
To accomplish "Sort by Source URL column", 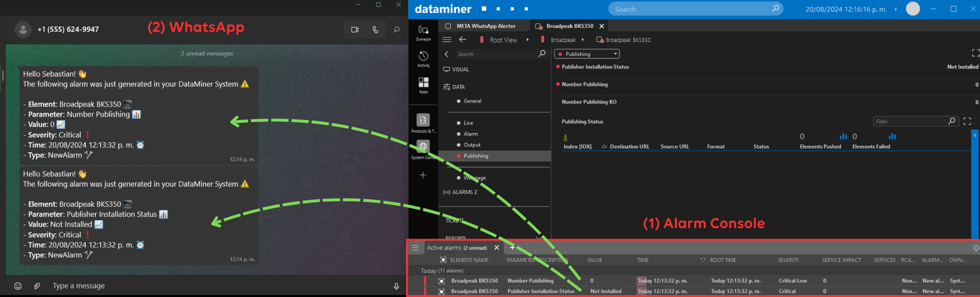I will coord(675,147).
